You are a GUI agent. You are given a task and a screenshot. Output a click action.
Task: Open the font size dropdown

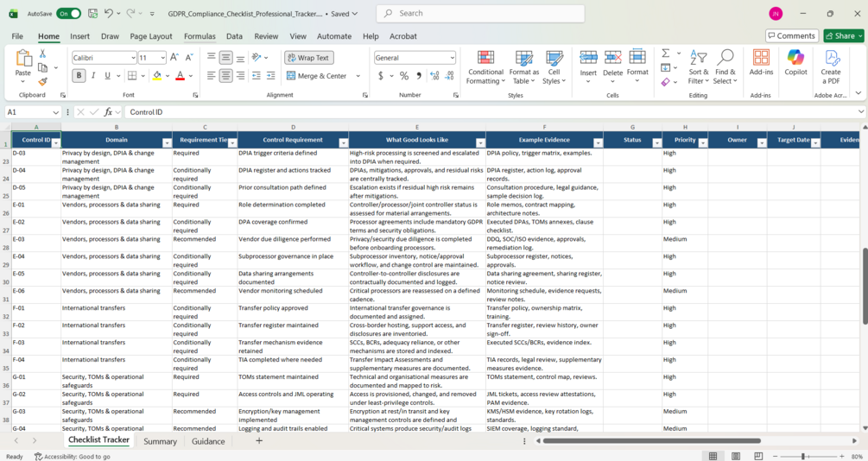pos(162,58)
